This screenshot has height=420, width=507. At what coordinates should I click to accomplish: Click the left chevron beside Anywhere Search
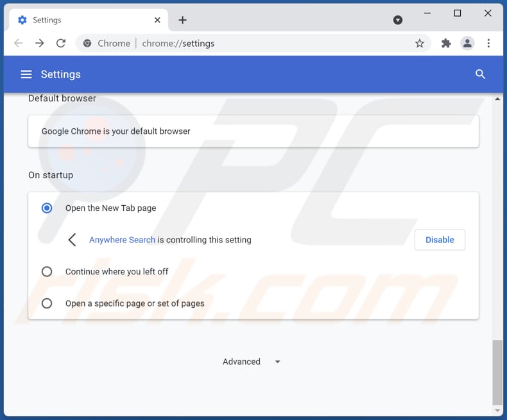tap(73, 240)
